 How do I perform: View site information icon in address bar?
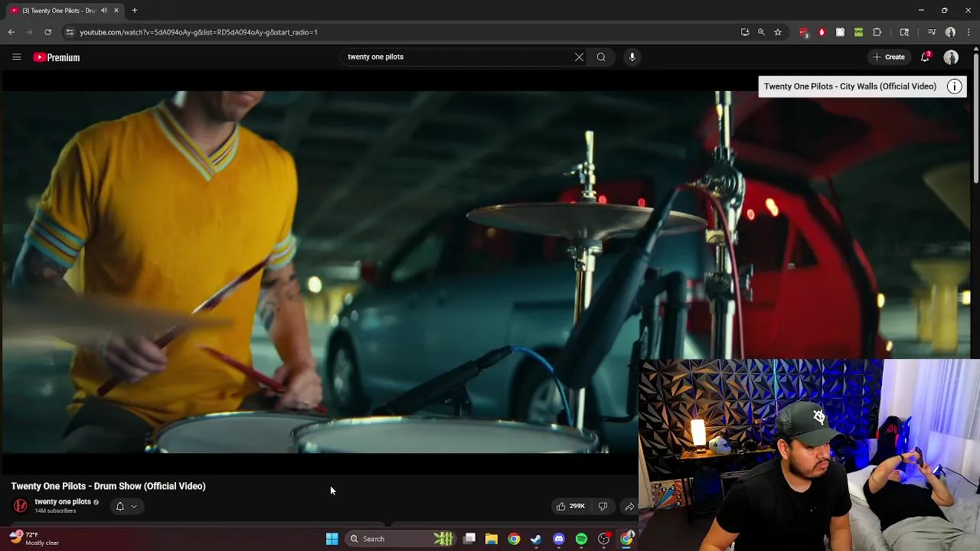click(x=70, y=32)
